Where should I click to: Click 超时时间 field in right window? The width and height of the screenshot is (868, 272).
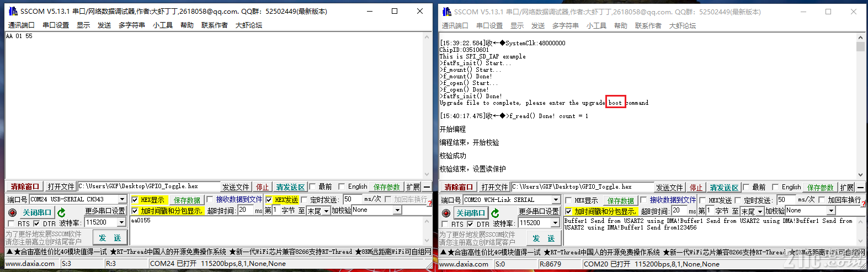[x=678, y=211]
